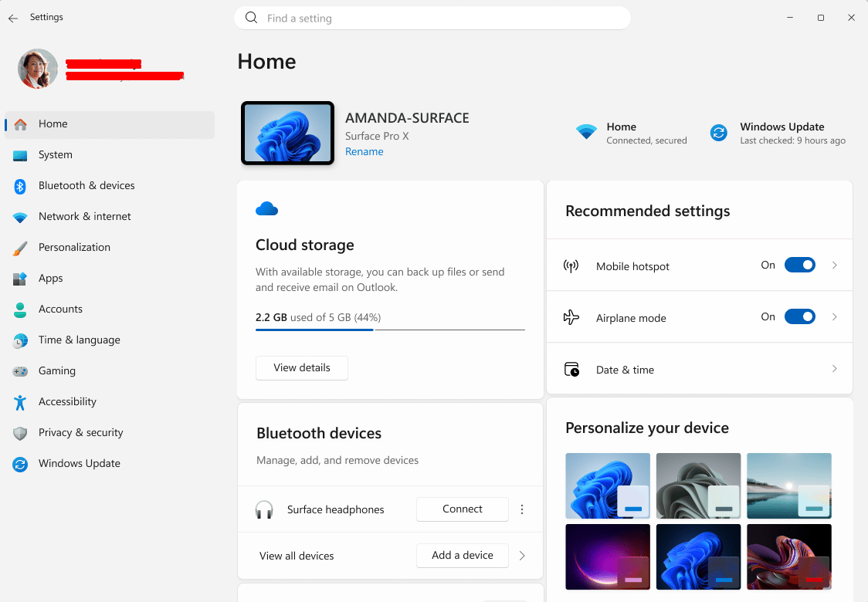Viewport: 868px width, 602px height.
Task: Open the Apps settings section
Action: 110,279
